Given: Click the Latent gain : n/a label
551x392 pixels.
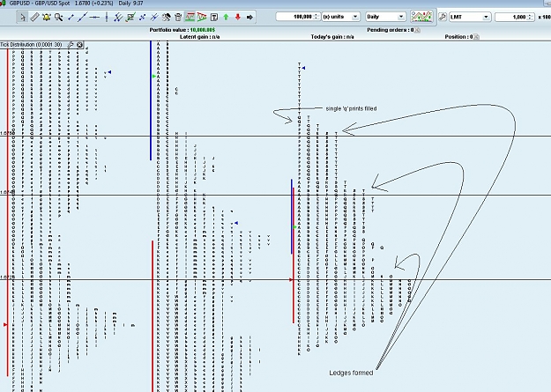Looking at the screenshot, I should coord(199,37).
